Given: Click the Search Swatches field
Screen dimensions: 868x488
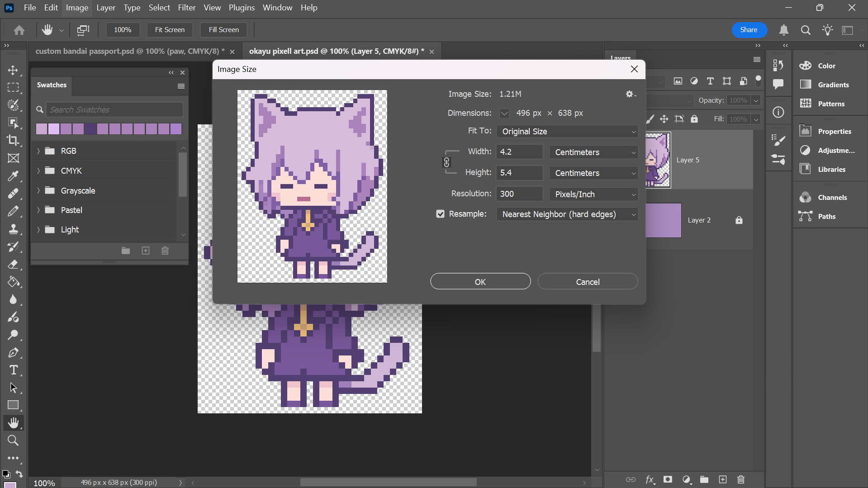Looking at the screenshot, I should 114,110.
